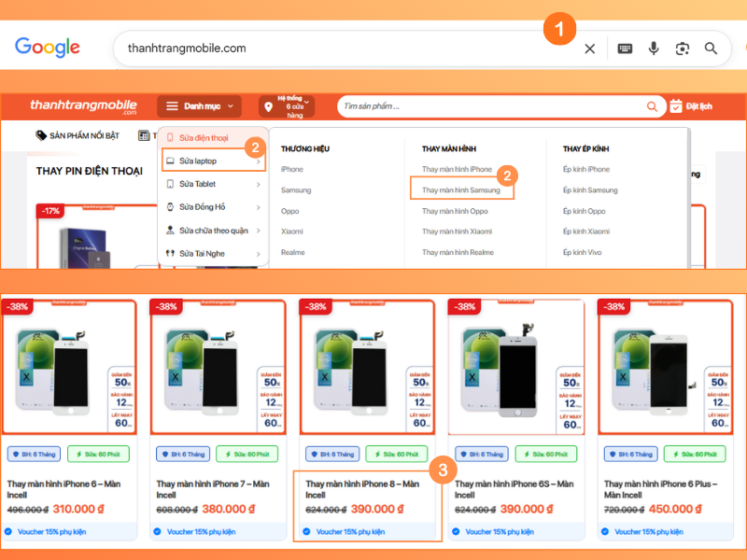Expand the Sửa laptop submenu arrow

(259, 161)
